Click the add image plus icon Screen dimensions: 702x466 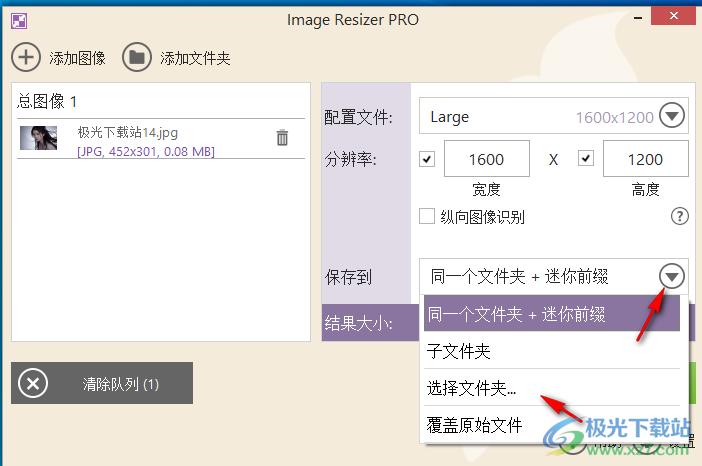[26, 58]
